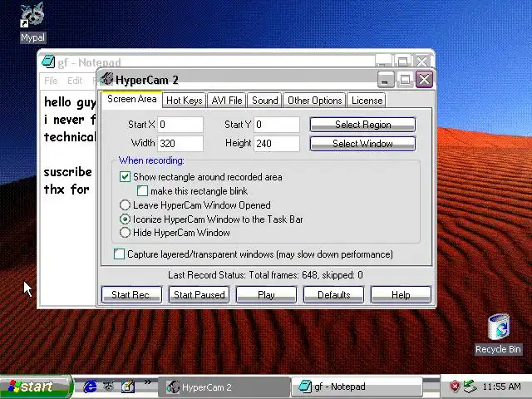Switch to the Hot Keys tab
The width and height of the screenshot is (532, 399).
click(185, 101)
